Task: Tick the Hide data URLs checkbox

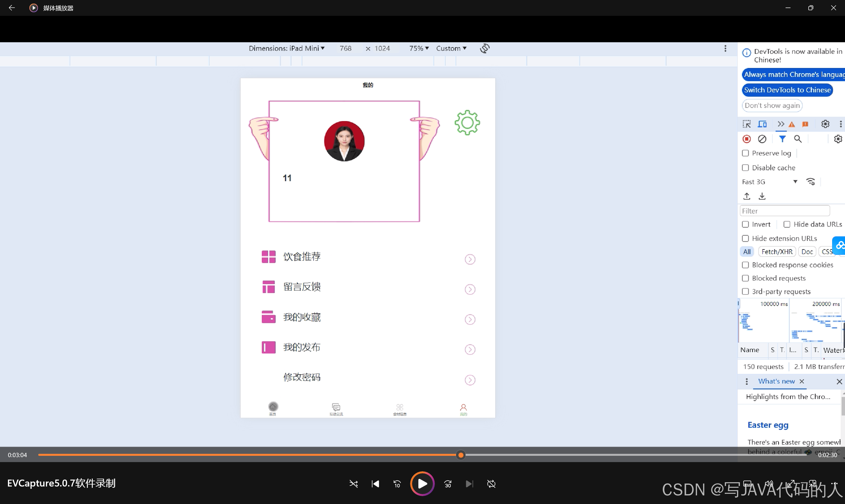Action: coord(787,224)
